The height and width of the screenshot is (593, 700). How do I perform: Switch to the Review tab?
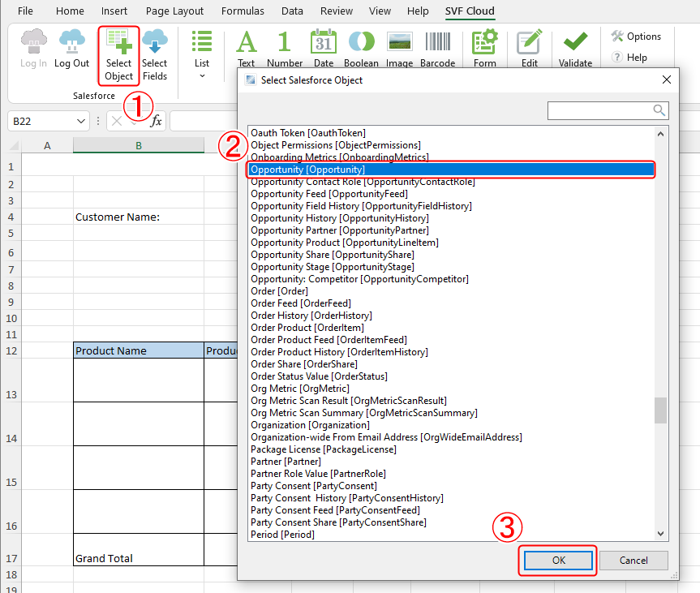tap(336, 11)
